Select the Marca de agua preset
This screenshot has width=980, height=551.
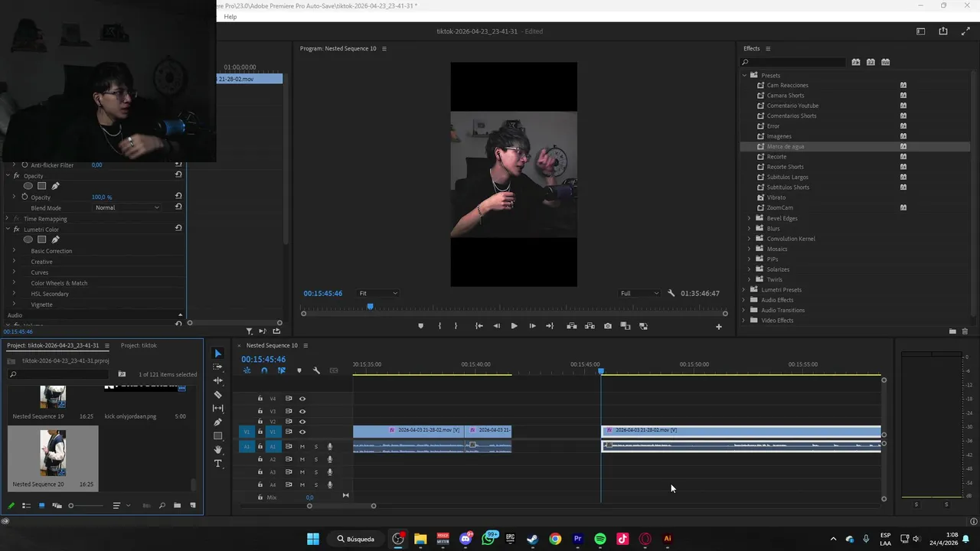[x=786, y=146]
